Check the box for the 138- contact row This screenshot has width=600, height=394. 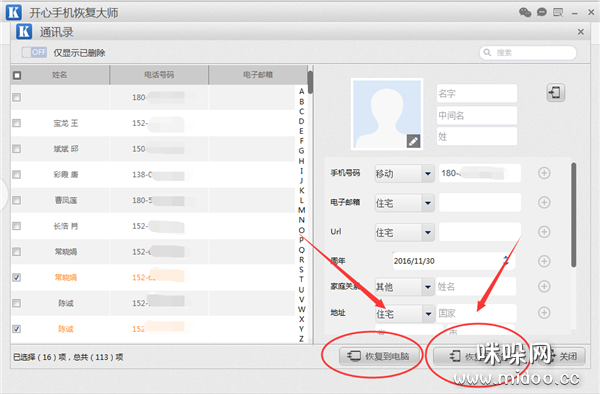[x=16, y=175]
